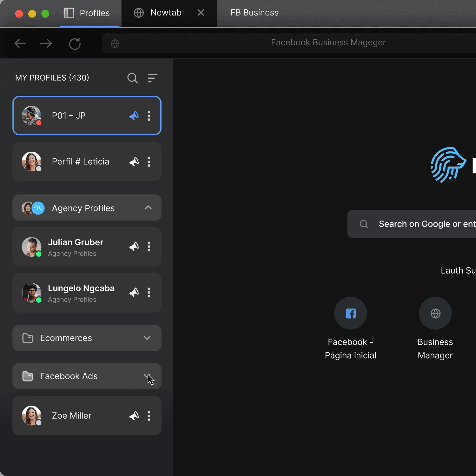
Task: Click the megaphone icon on Perfil # Leticia
Action: pyautogui.click(x=134, y=162)
